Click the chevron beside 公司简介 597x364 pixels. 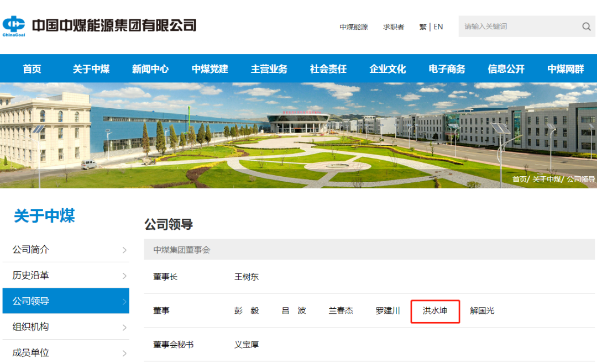[124, 250]
